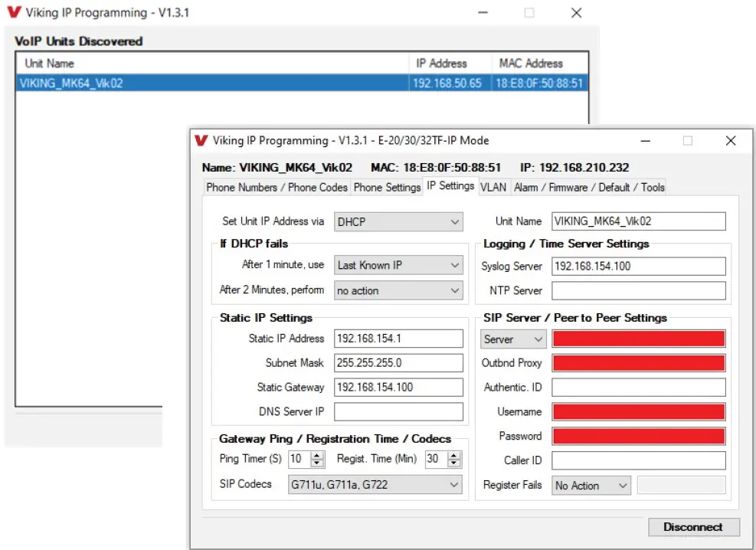Open the Phone Numbers / Phone Codes tab
Screen dimensions: 756x550
coord(277,187)
